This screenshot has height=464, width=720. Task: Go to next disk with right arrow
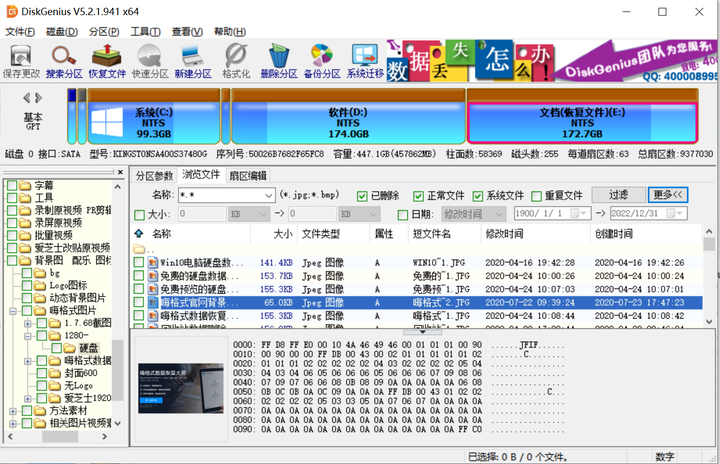tap(39, 98)
